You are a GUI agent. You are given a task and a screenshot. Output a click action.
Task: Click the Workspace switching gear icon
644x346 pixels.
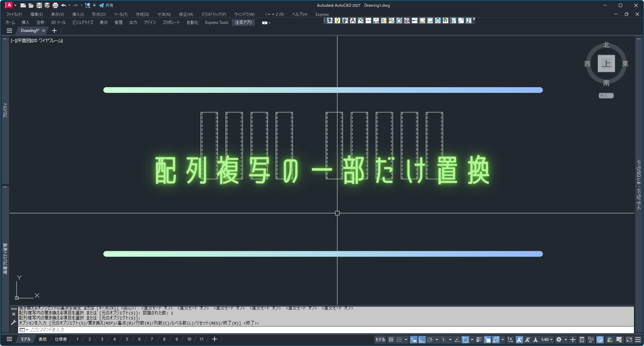[559, 340]
